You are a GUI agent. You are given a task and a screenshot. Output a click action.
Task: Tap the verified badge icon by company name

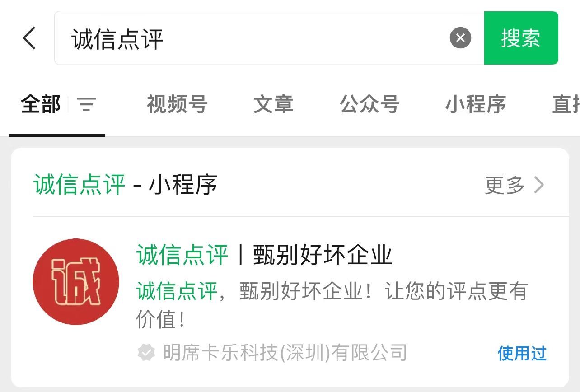click(x=146, y=353)
